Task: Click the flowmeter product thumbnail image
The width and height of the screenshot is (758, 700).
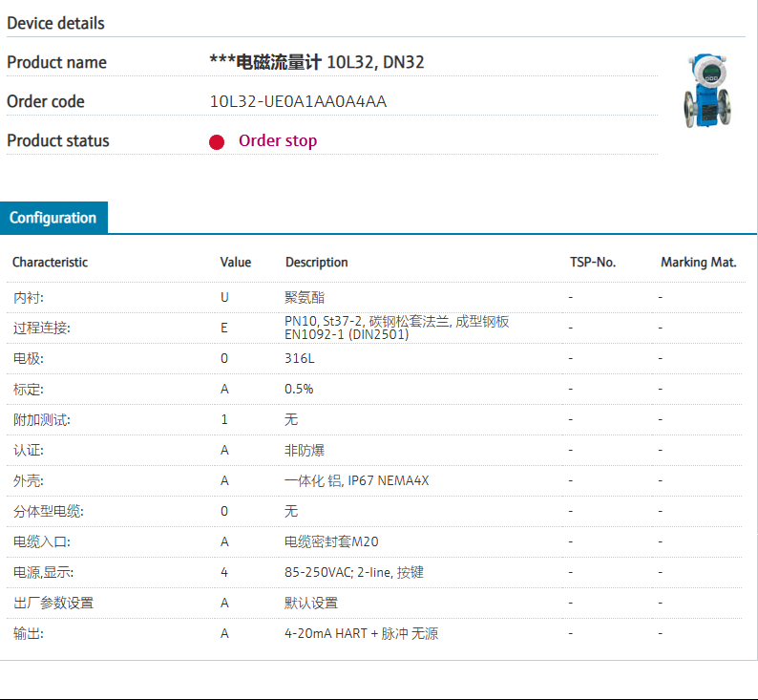Action: (706, 91)
